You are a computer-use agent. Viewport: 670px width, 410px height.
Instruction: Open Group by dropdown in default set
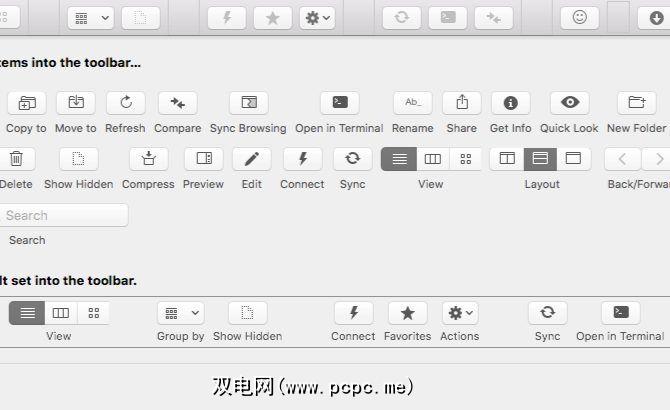181,313
